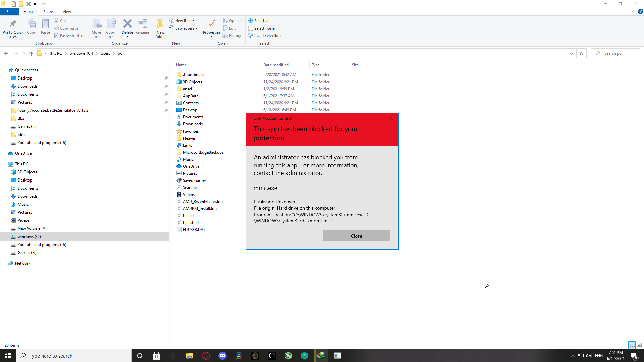
Task: Click the Select all icon
Action: [251, 21]
